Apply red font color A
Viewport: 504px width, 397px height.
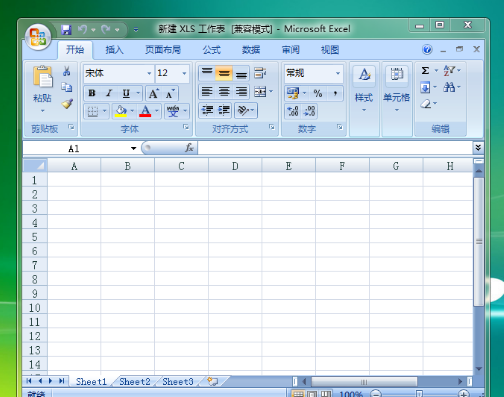[145, 111]
